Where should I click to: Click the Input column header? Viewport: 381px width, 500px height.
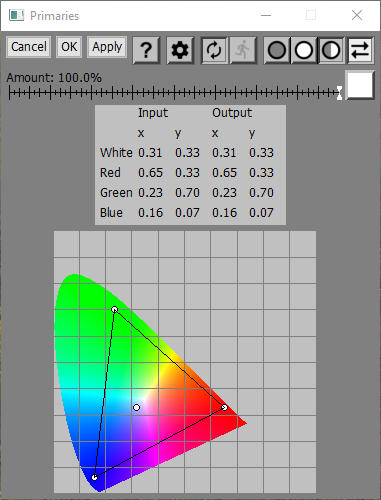tap(153, 113)
